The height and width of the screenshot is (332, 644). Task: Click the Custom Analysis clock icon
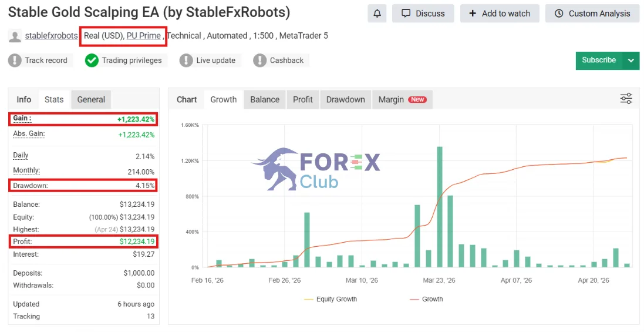(x=558, y=14)
